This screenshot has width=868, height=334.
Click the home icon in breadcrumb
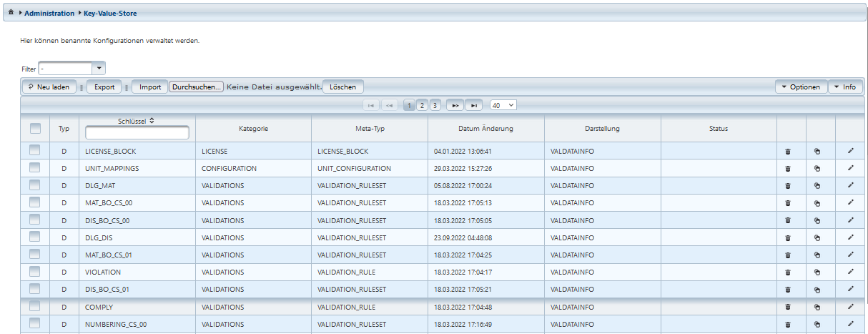11,13
